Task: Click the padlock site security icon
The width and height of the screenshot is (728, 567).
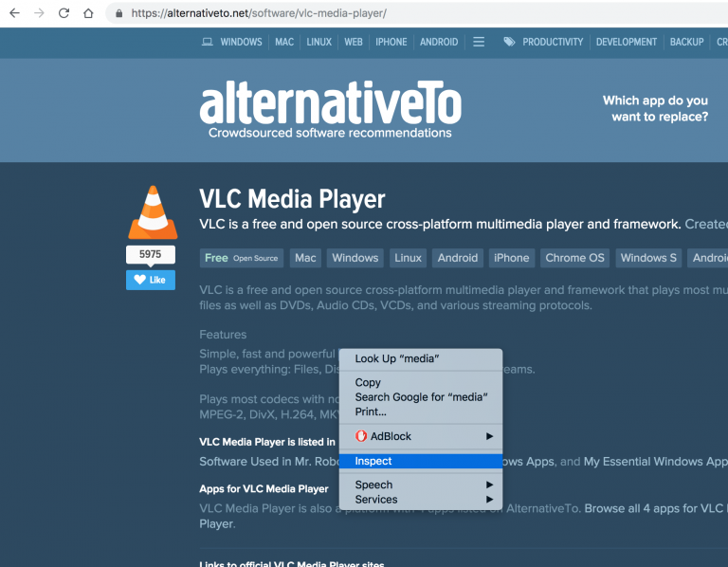Action: click(119, 13)
